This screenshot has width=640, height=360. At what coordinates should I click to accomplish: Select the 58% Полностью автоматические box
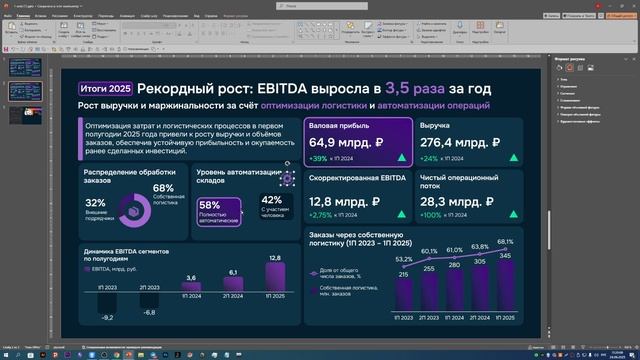pyautogui.click(x=219, y=212)
